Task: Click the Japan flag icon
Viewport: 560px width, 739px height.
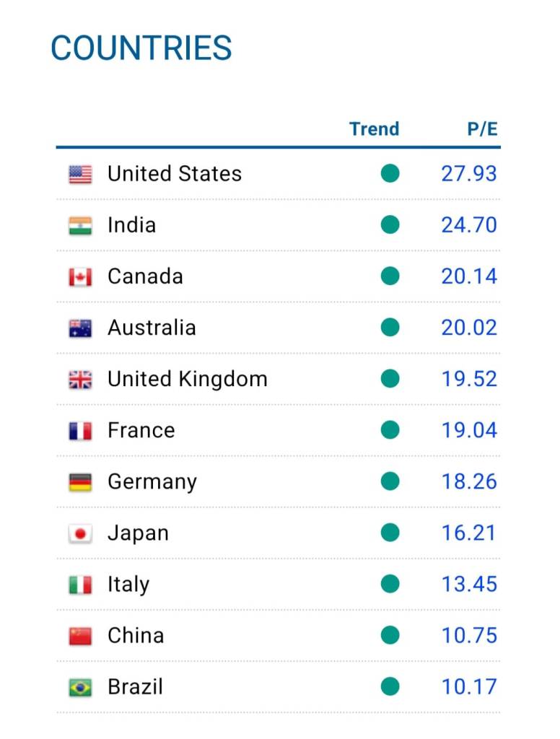Action: point(80,534)
